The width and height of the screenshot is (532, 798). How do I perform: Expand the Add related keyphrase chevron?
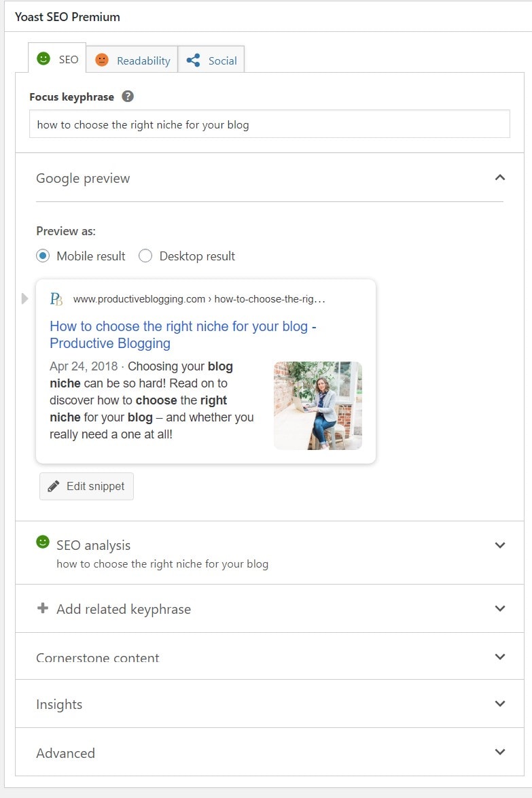[x=500, y=608]
